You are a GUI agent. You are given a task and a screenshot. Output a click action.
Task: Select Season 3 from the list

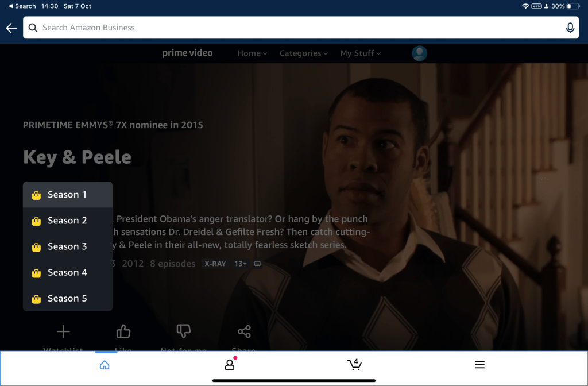(x=68, y=246)
